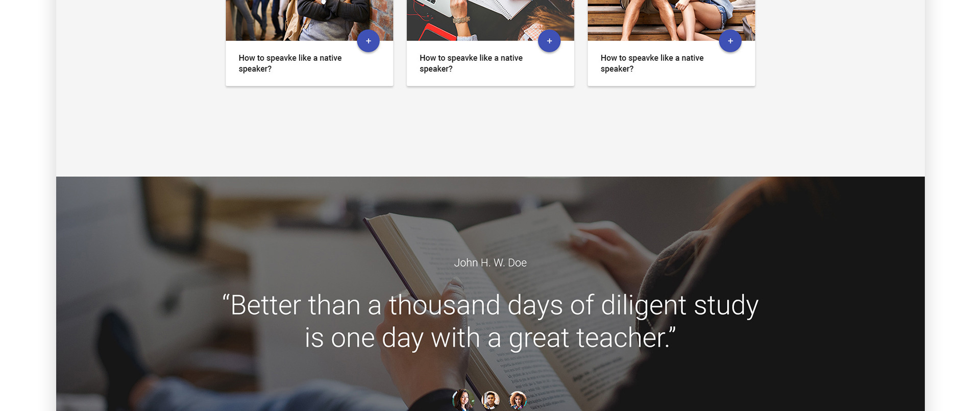Click the 'is one day with a great teacher' line
980x411 pixels.
pyautogui.click(x=490, y=338)
